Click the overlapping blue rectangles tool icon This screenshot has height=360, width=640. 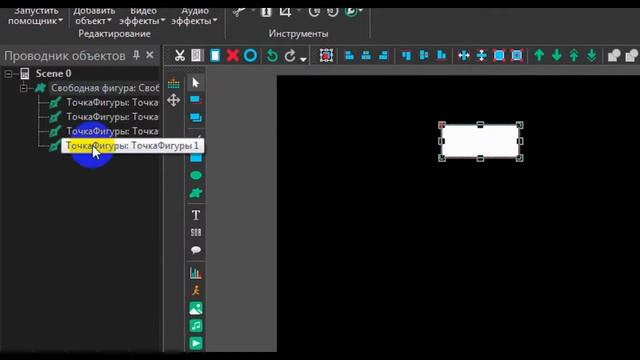196,118
